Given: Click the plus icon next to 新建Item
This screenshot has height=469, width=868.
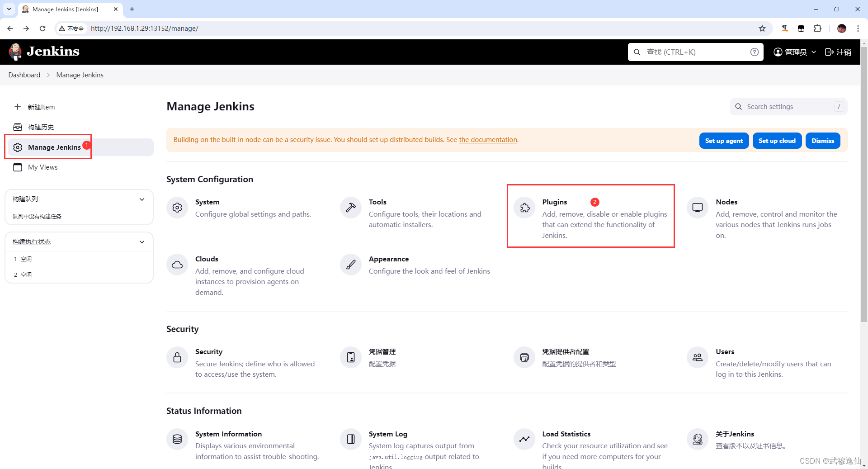Looking at the screenshot, I should 18,107.
